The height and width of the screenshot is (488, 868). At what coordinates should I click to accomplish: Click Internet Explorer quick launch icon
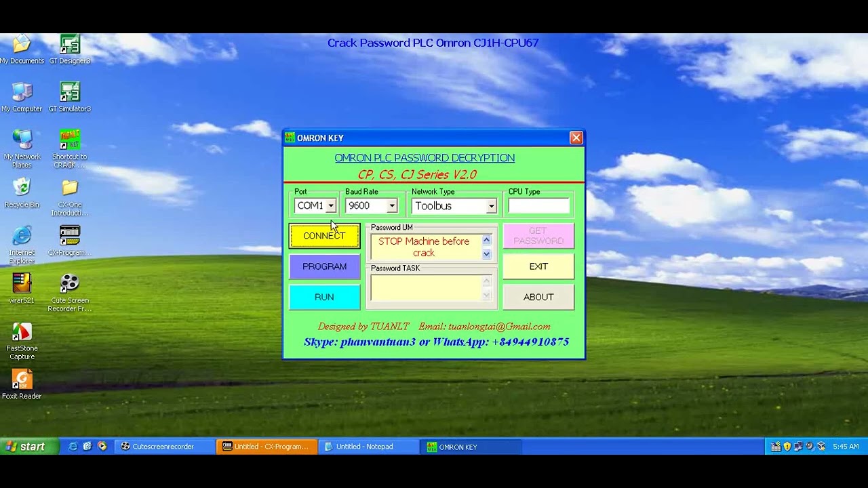click(x=73, y=447)
